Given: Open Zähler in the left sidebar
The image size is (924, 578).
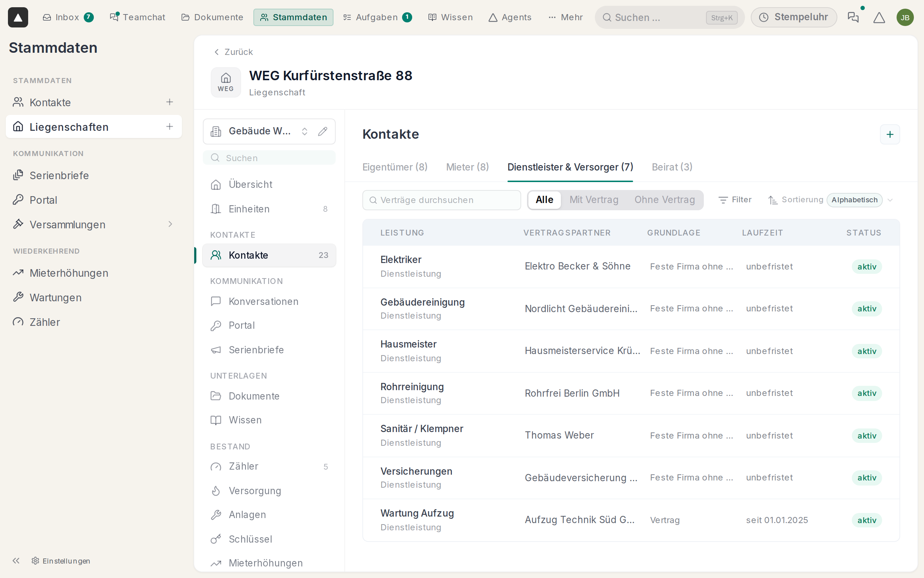Looking at the screenshot, I should pyautogui.click(x=93, y=322).
